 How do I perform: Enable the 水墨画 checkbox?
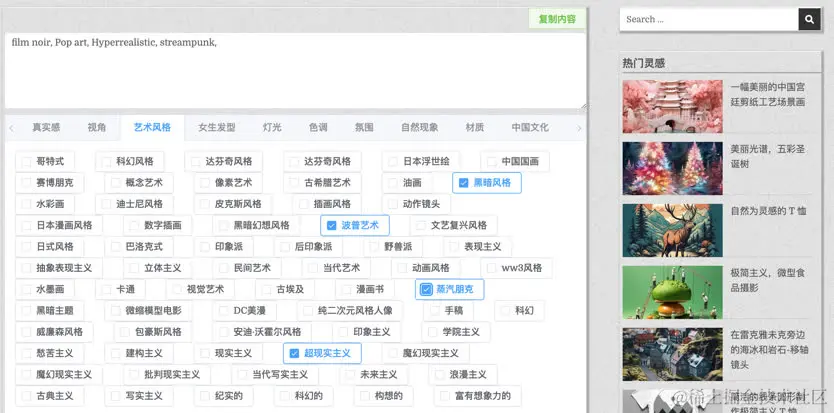[x=26, y=289]
